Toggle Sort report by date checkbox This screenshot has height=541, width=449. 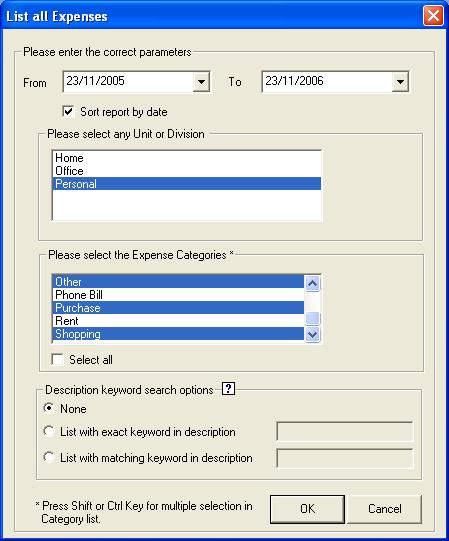pyautogui.click(x=68, y=112)
